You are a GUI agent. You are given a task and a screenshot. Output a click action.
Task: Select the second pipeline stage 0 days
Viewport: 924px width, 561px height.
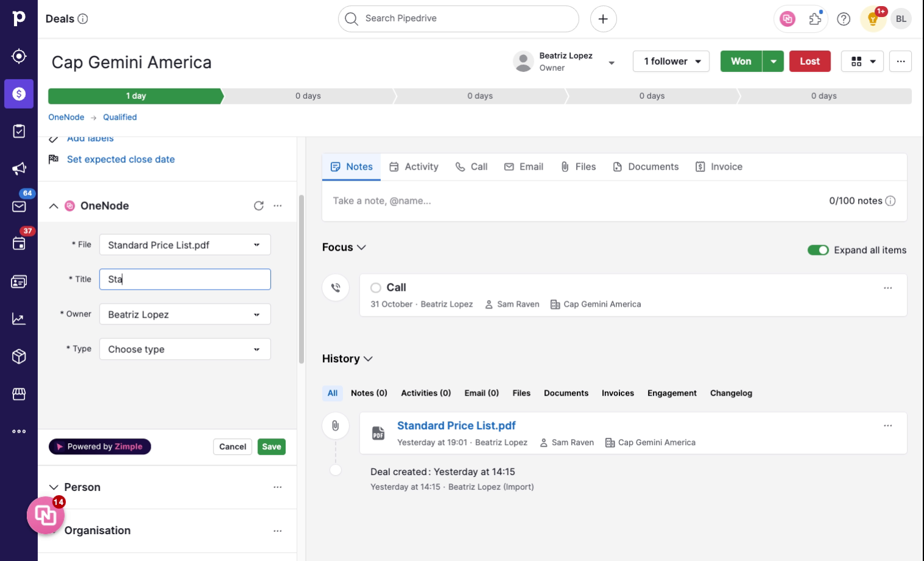tap(308, 96)
